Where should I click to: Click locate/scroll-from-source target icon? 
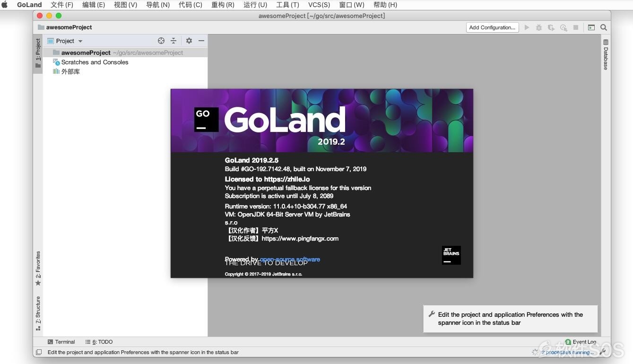(161, 41)
